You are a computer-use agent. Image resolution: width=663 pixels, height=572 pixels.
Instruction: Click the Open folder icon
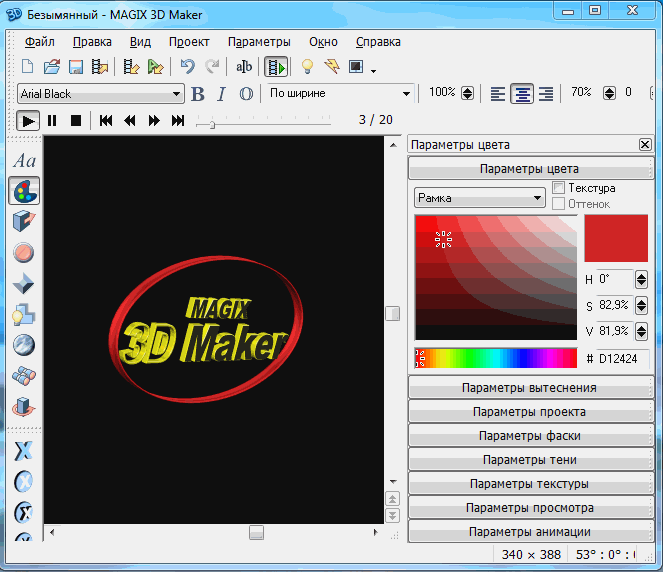click(x=51, y=67)
